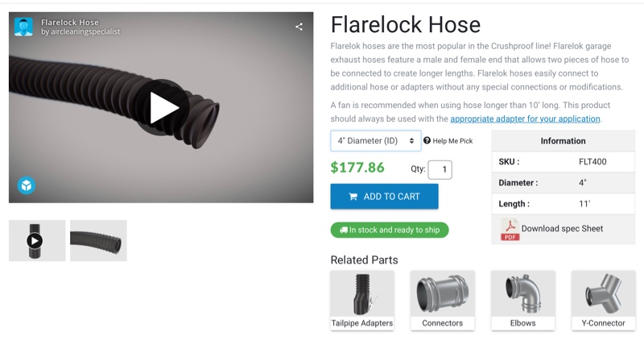The image size is (644, 341).
Task: Click the In stock and ready to ship badge
Action: point(390,230)
